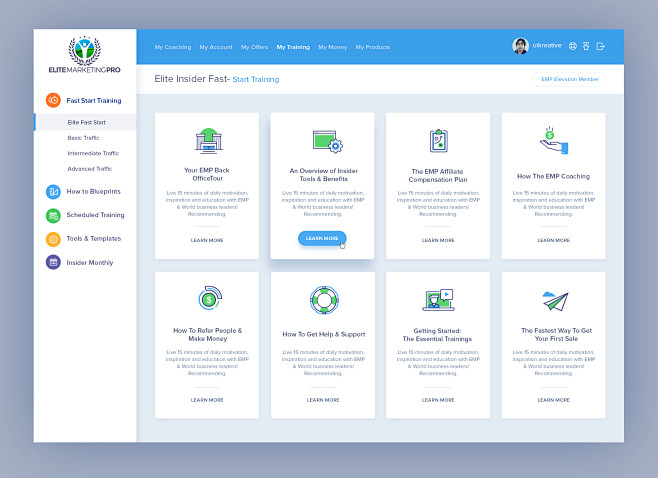Click the Refer People dollar icon

(210, 298)
